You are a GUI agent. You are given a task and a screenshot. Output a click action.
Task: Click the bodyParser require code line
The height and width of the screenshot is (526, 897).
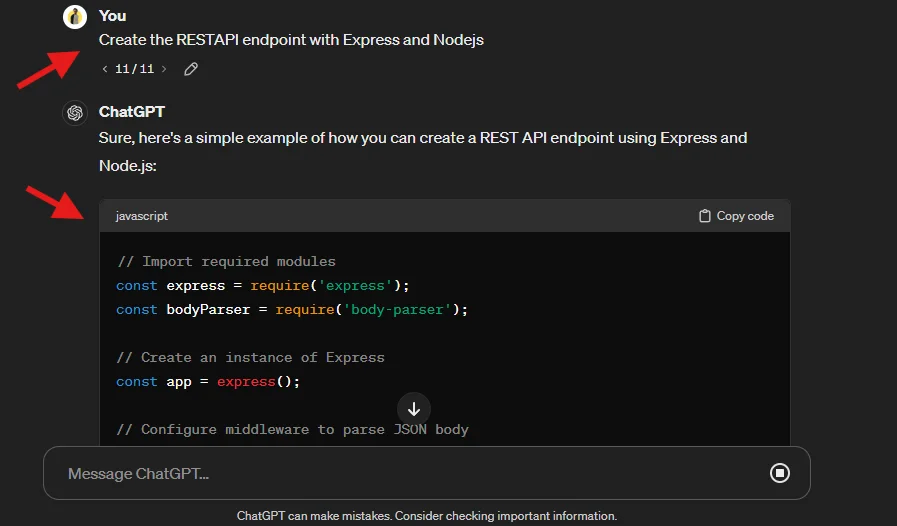pos(292,310)
